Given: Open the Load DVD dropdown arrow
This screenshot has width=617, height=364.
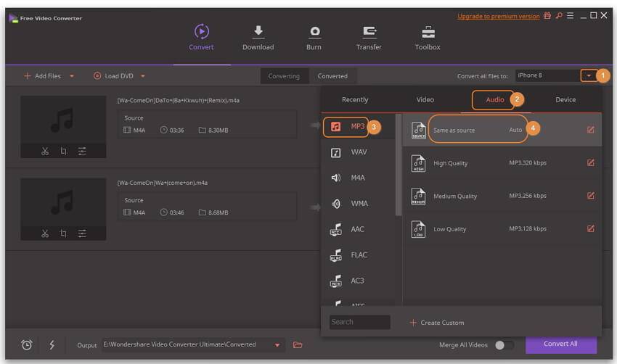Looking at the screenshot, I should point(143,76).
